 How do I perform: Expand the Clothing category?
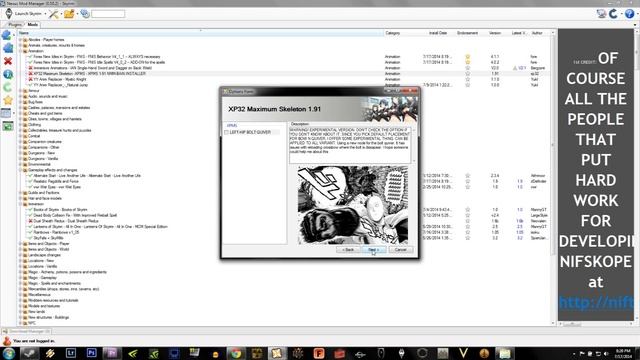tap(20, 124)
